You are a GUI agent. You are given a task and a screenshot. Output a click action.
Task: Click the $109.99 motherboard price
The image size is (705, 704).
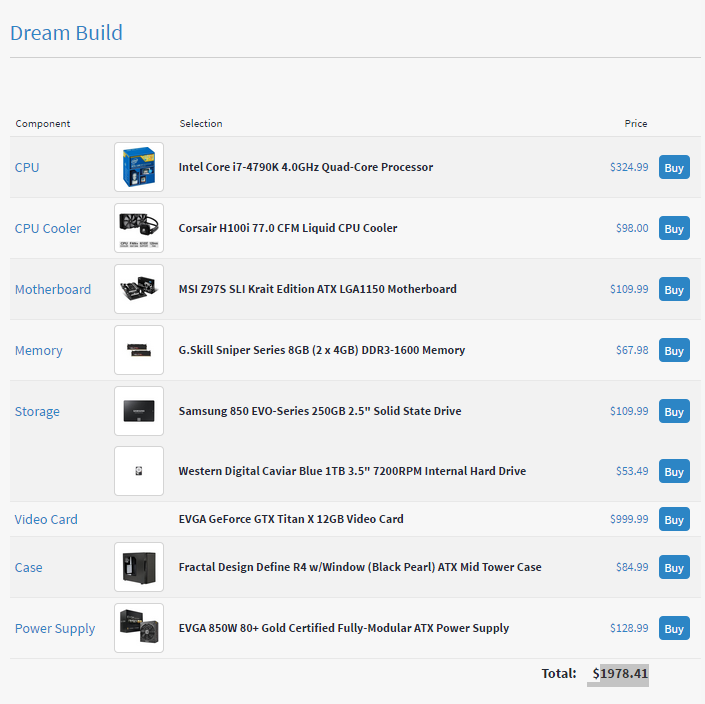click(x=629, y=289)
